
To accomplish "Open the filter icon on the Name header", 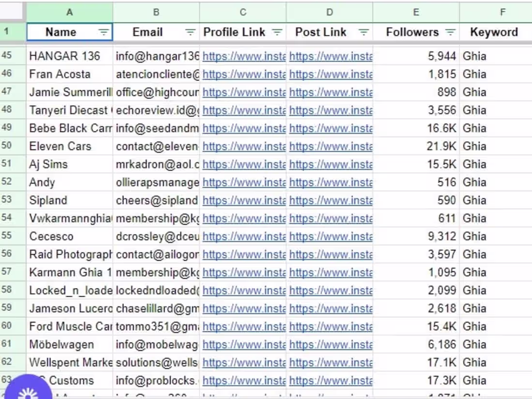I will coord(103,32).
